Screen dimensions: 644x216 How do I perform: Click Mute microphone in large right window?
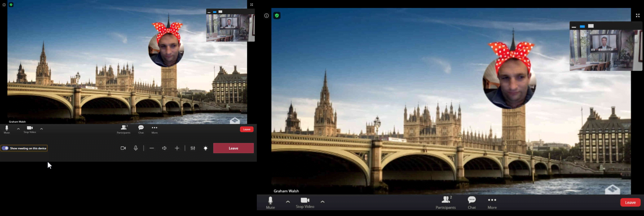(270, 203)
